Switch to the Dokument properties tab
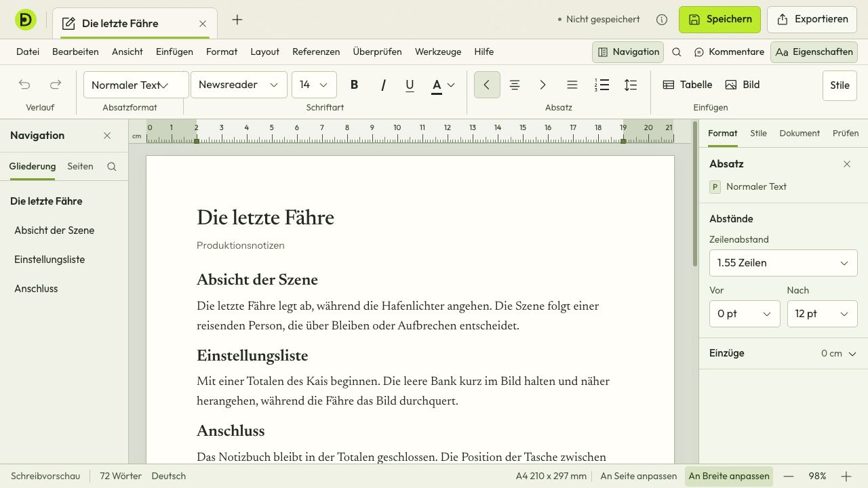This screenshot has height=488, width=868. [800, 134]
